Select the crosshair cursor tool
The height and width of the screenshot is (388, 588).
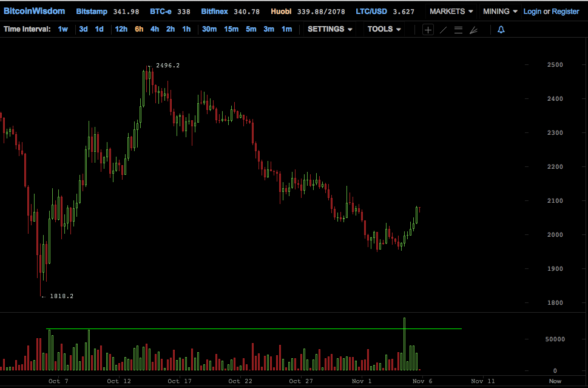point(428,30)
